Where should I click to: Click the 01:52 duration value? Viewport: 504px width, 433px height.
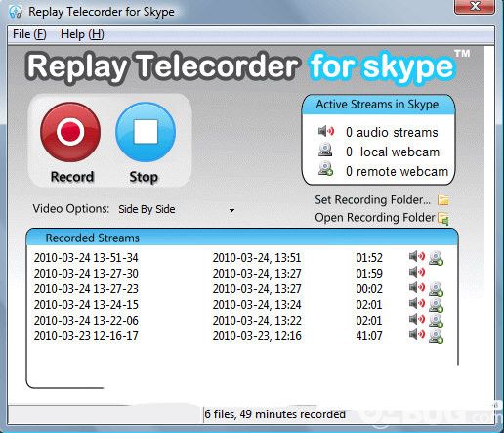(369, 258)
